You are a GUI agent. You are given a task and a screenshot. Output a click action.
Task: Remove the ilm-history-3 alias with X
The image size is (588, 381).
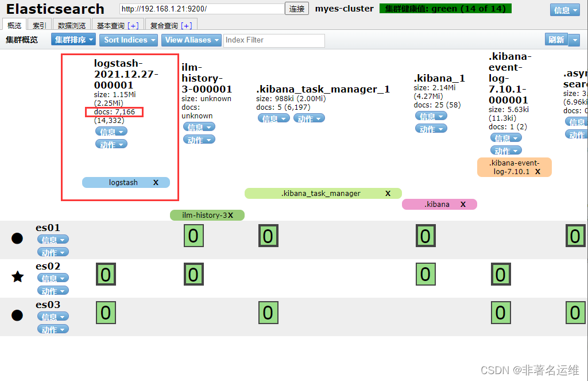pos(231,215)
